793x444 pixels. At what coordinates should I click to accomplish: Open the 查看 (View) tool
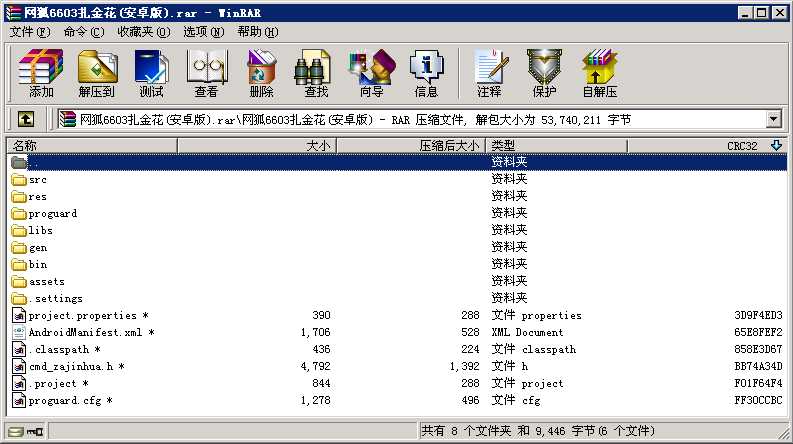point(206,73)
